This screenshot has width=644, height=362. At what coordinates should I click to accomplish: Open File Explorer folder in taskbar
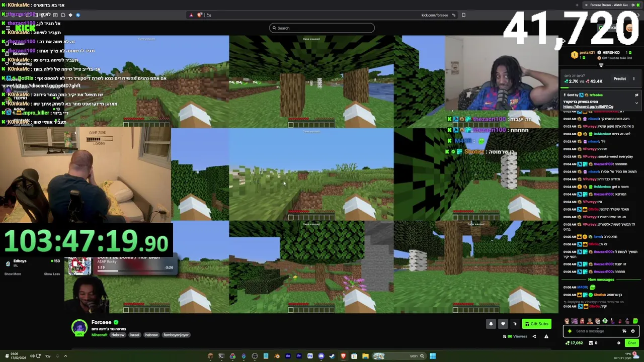(365, 356)
